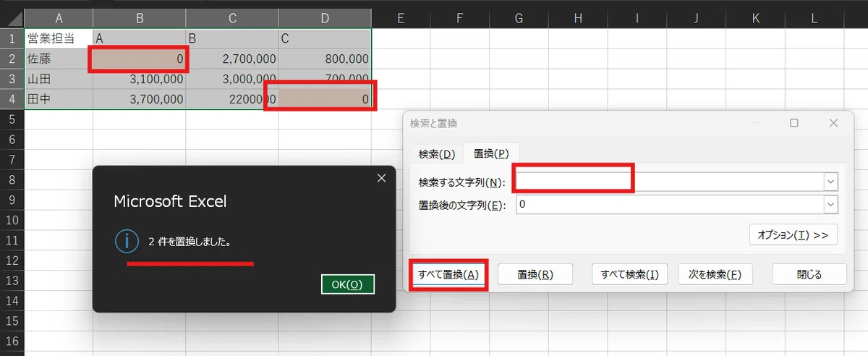
Task: Select column C header
Action: (x=232, y=18)
